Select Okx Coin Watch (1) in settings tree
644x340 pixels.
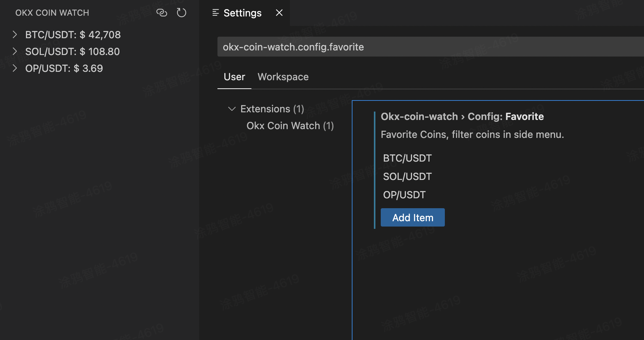click(290, 126)
